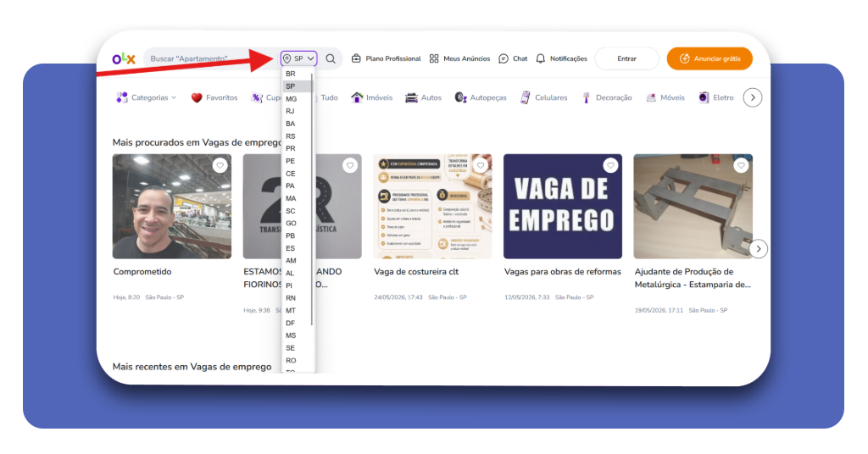The height and width of the screenshot is (454, 868).
Task: Favorite the Ajudante de Produção listing
Action: pos(741,165)
